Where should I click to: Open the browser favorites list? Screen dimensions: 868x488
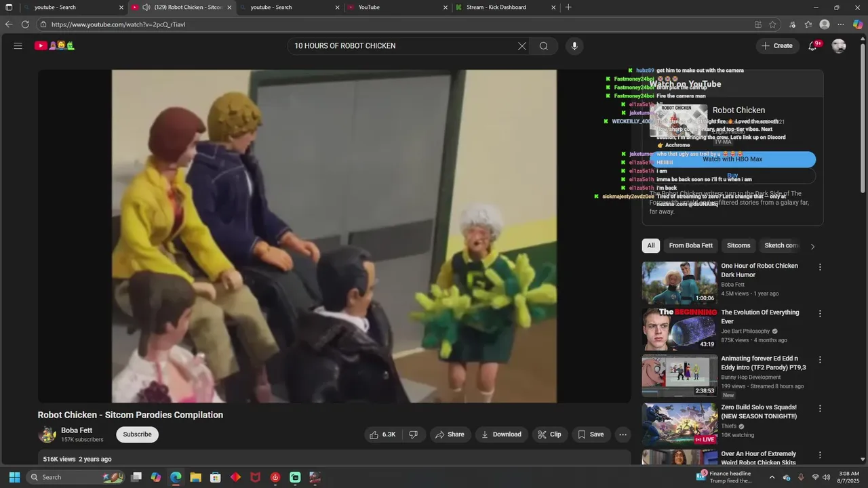[808, 24]
